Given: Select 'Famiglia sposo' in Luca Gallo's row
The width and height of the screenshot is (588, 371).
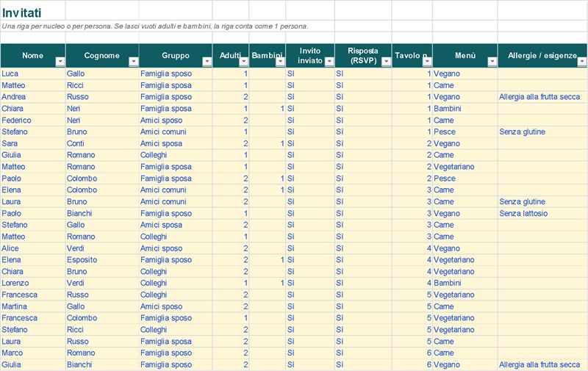Looking at the screenshot, I should (x=176, y=73).
